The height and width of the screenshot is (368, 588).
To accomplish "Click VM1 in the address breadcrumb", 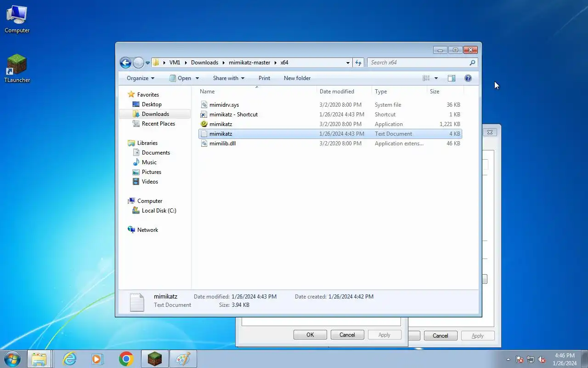I will click(x=175, y=63).
